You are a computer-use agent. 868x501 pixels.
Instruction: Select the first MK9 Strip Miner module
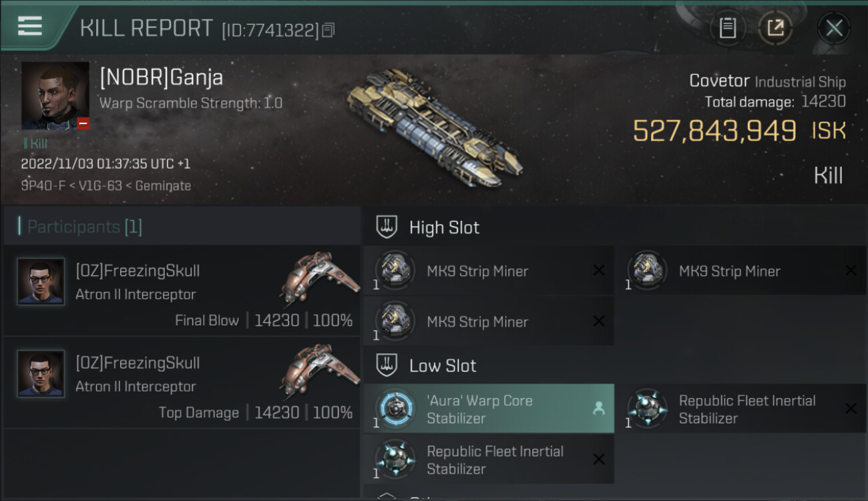477,271
